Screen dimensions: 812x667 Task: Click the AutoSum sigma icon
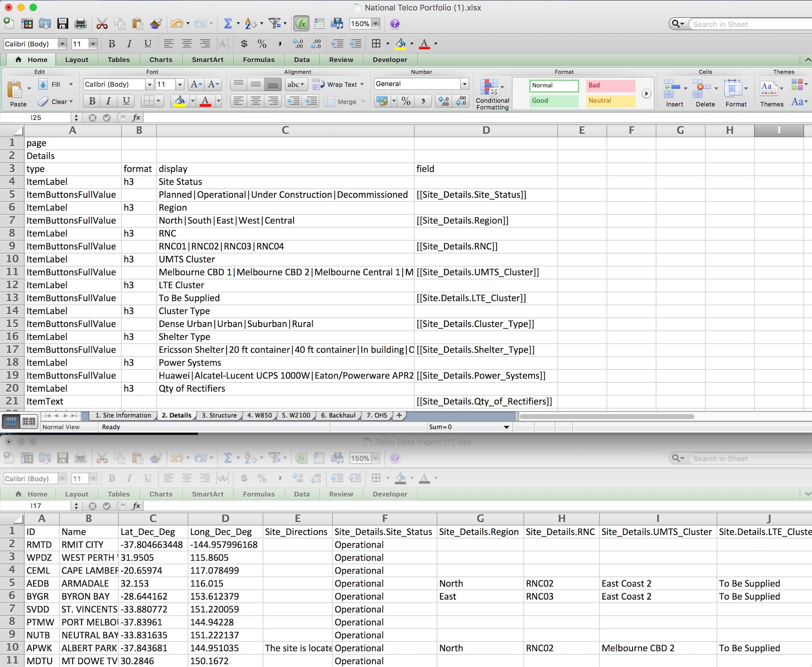[x=228, y=24]
